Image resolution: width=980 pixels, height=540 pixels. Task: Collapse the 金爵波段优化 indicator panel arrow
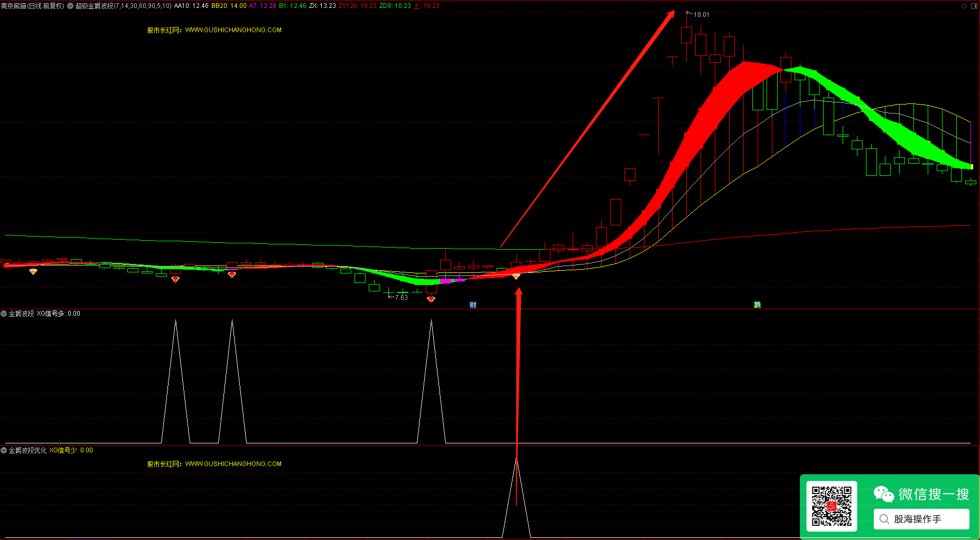click(x=4, y=450)
